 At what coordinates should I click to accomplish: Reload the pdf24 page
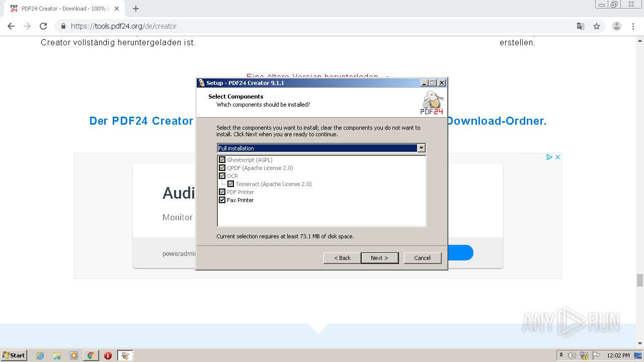[43, 26]
